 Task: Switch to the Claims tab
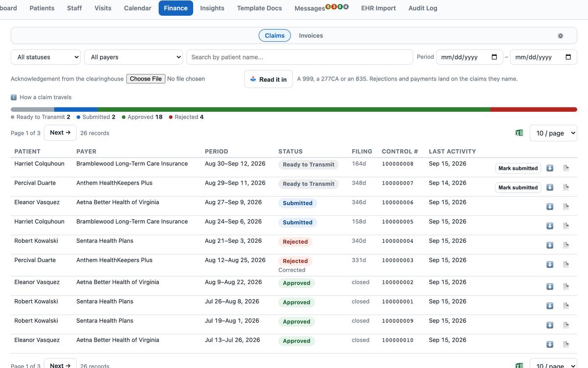click(x=274, y=35)
